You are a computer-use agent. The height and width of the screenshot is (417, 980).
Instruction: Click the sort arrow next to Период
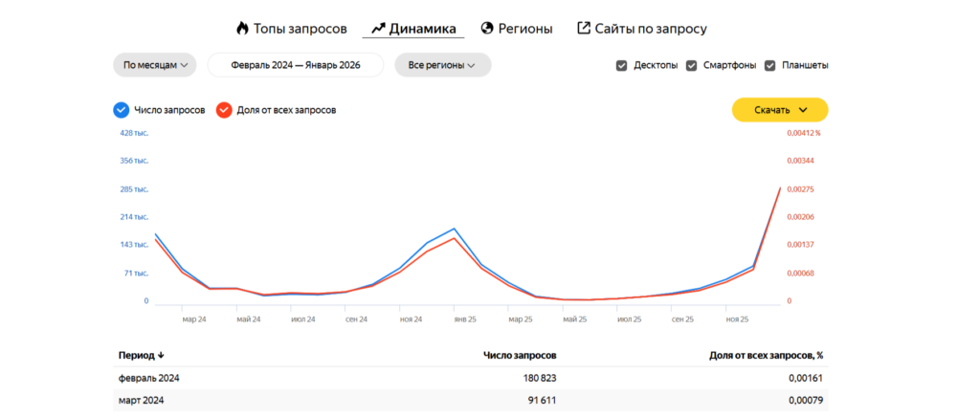coord(161,355)
